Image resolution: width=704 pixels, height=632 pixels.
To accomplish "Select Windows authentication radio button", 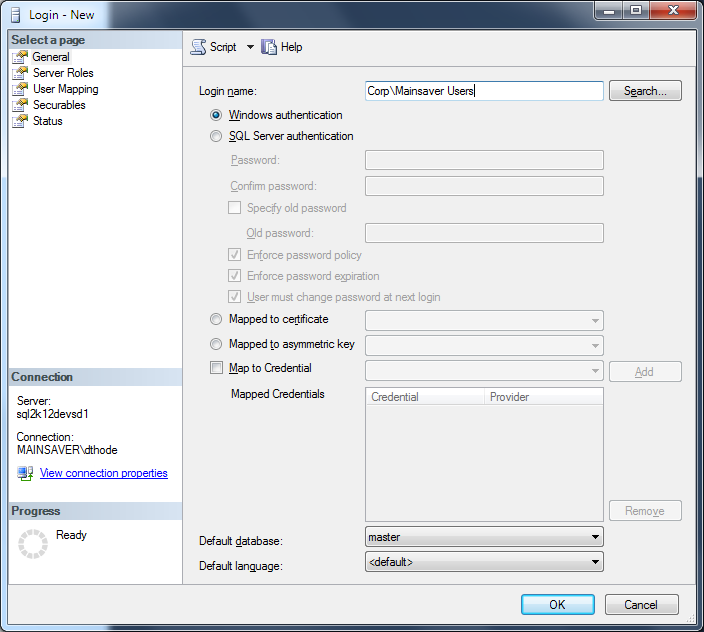I will pyautogui.click(x=216, y=115).
